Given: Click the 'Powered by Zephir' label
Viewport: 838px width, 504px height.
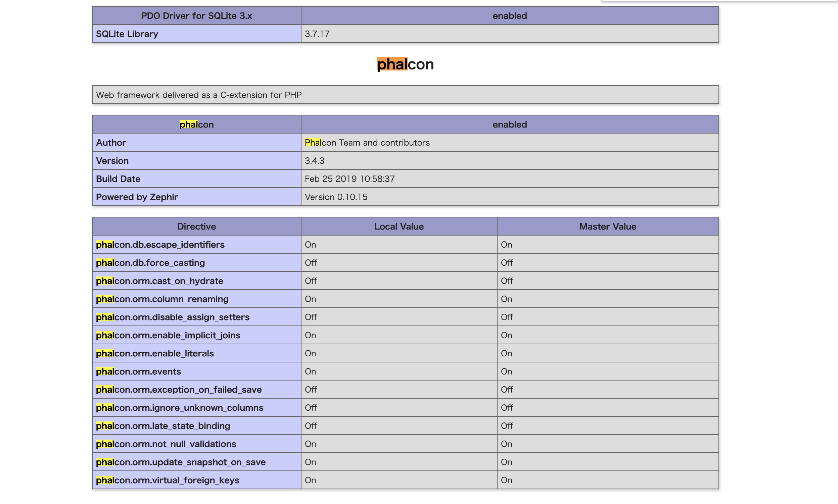Looking at the screenshot, I should point(137,197).
